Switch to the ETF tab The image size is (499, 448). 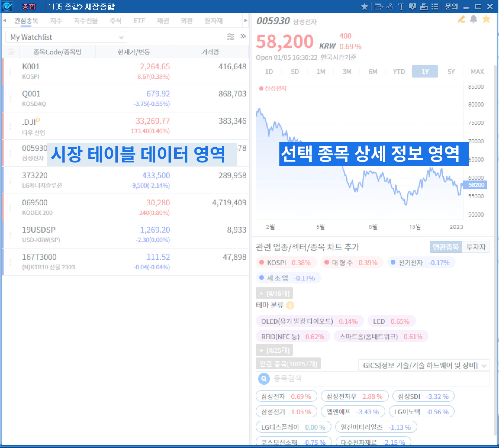click(139, 21)
